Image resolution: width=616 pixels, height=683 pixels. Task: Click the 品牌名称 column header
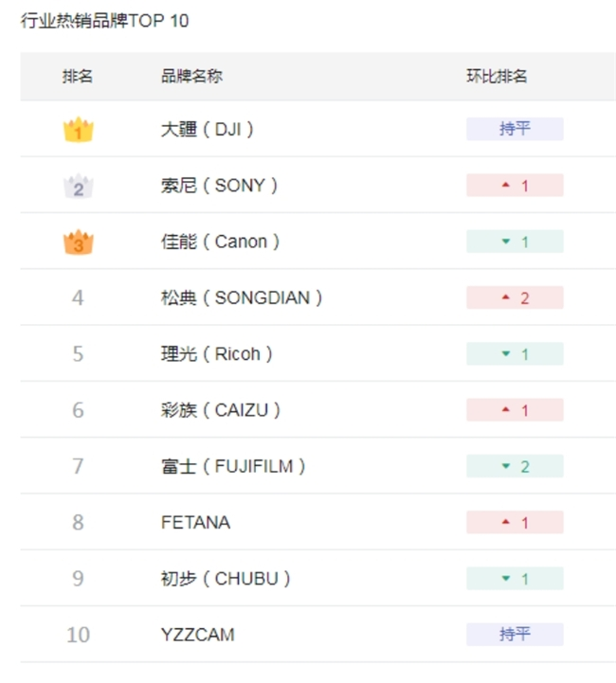191,77
